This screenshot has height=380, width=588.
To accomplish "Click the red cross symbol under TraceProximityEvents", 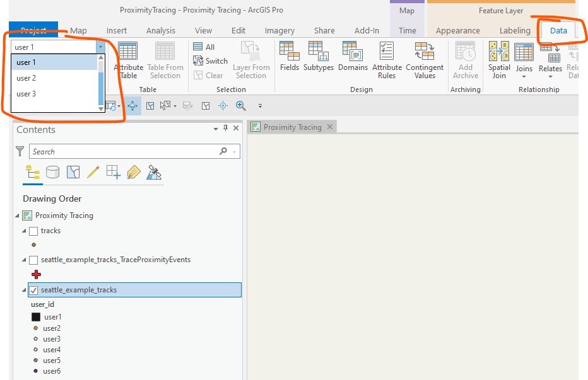I will [x=37, y=275].
